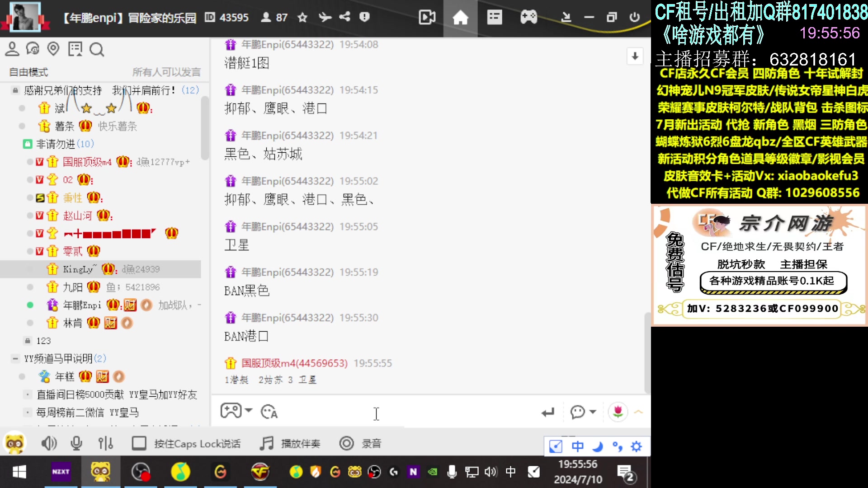Select user 国服顶级m4 in channel list
This screenshot has width=868, height=488.
tap(87, 162)
